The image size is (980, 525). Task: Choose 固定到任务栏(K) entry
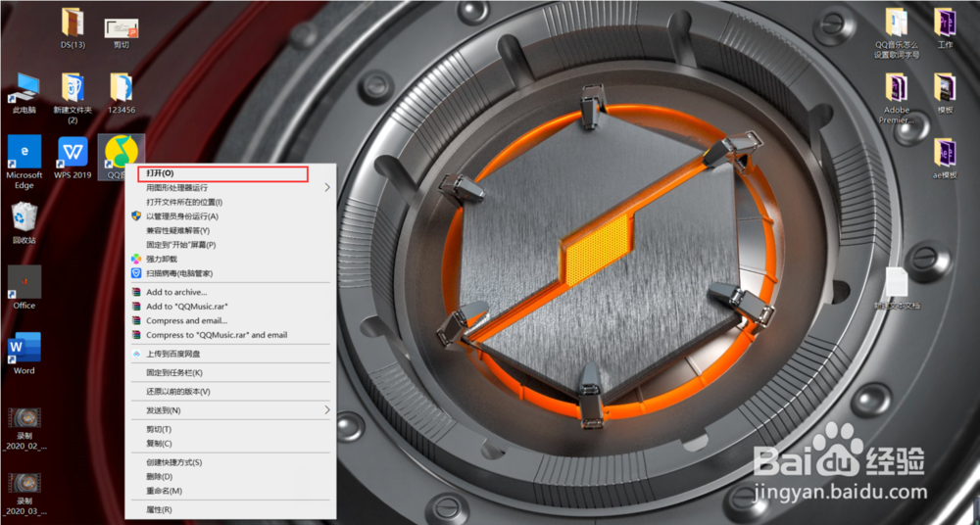pos(230,372)
